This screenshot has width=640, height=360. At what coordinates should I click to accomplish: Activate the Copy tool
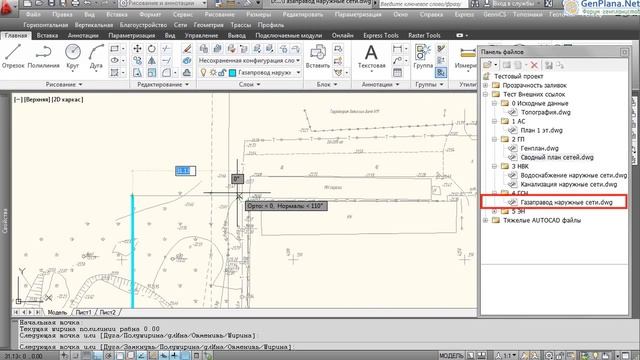138,60
